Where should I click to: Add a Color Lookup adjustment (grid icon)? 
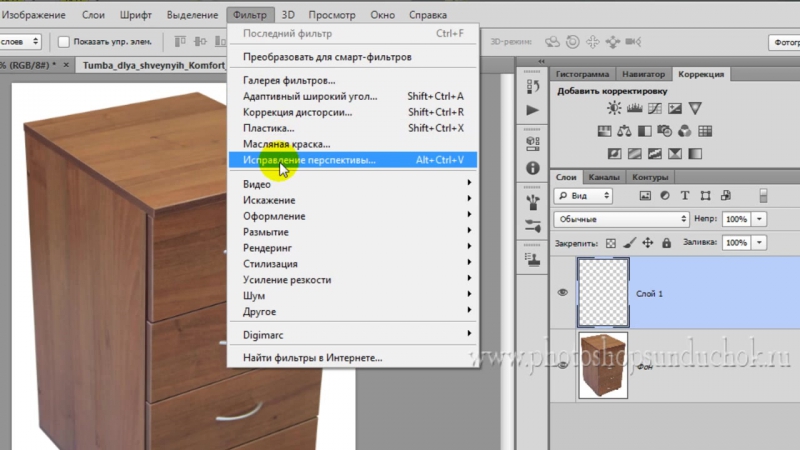point(705,131)
